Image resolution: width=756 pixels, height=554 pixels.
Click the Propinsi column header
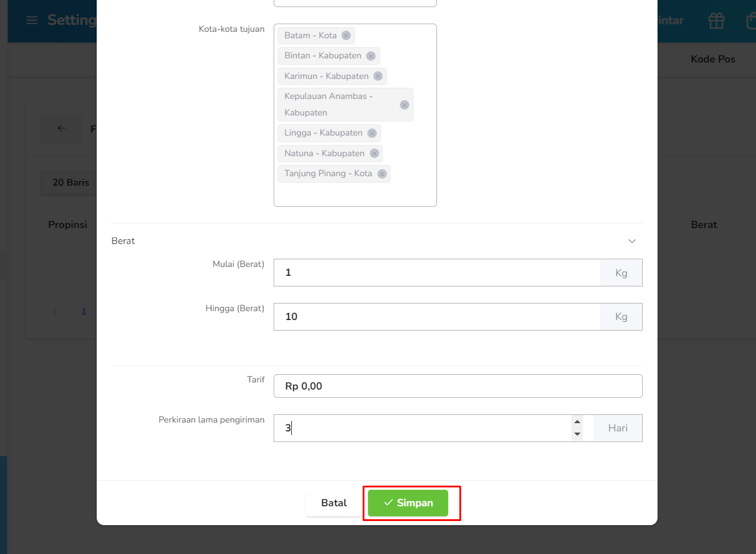68,225
